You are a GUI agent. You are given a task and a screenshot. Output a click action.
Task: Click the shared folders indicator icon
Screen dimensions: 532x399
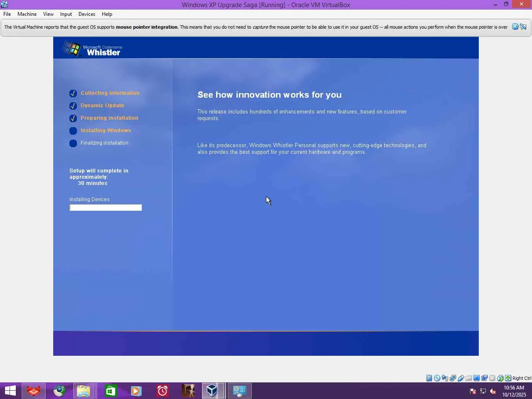click(x=468, y=378)
